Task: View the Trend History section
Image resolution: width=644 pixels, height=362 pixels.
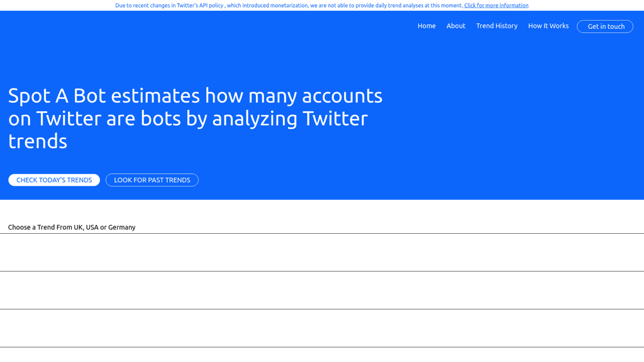Action: pos(497,26)
